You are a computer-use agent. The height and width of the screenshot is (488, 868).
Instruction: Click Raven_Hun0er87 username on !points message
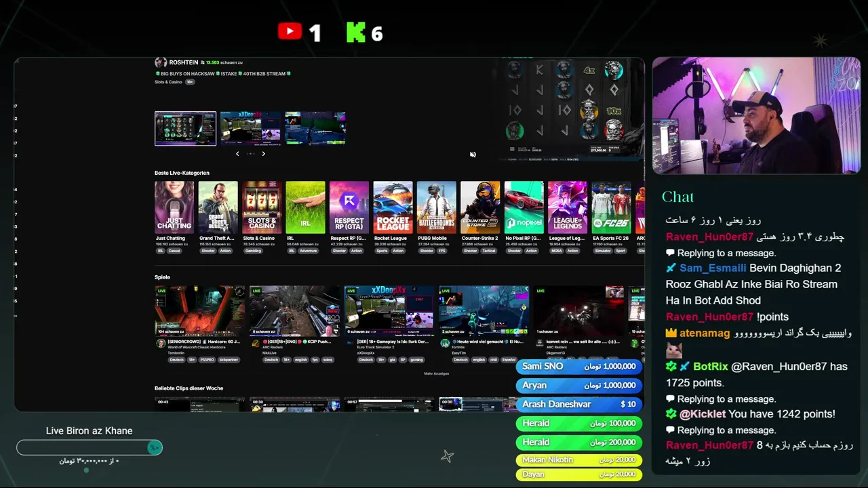coord(709,317)
